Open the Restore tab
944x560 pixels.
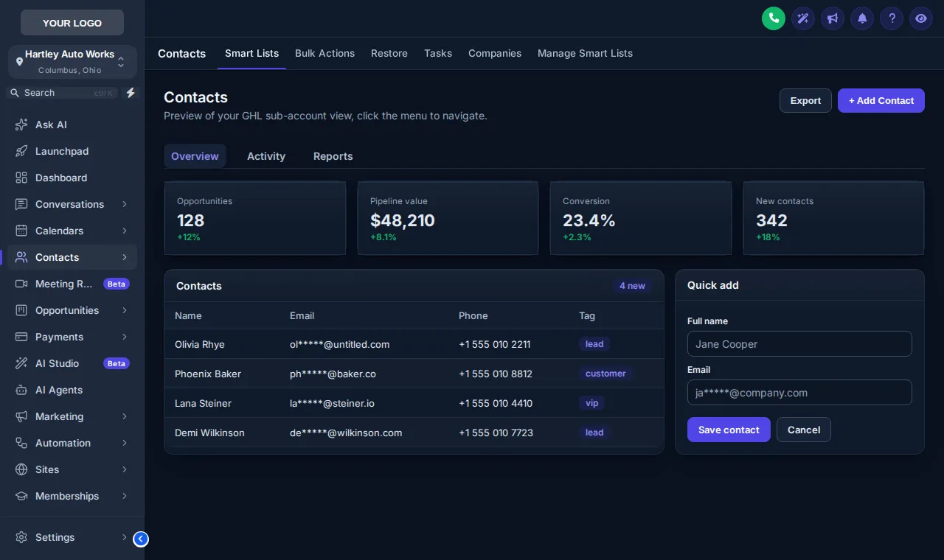point(389,53)
